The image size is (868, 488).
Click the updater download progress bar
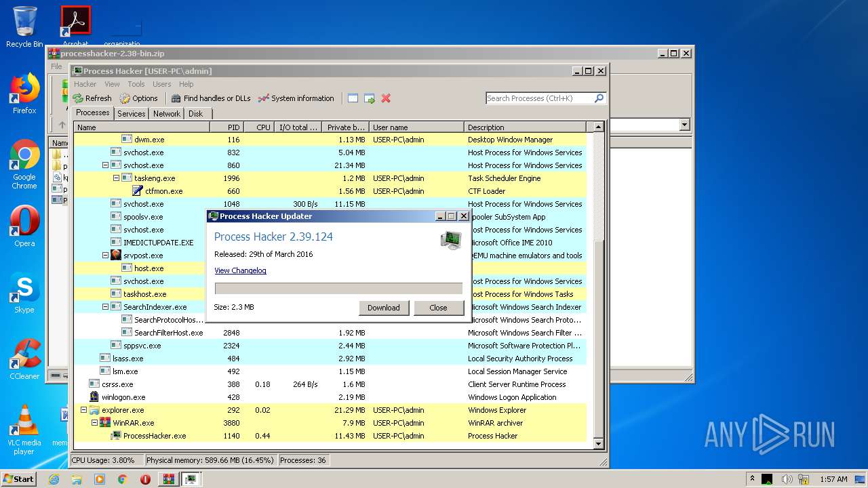pos(338,288)
